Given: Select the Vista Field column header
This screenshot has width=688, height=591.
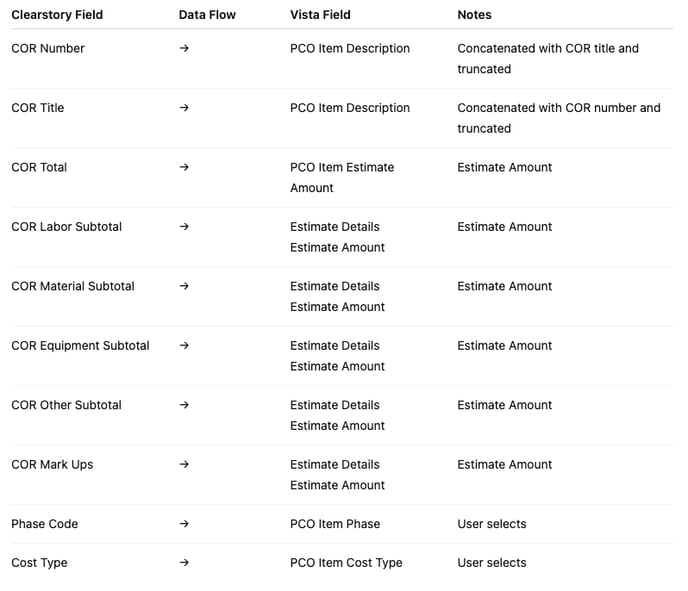Looking at the screenshot, I should pos(320,15).
